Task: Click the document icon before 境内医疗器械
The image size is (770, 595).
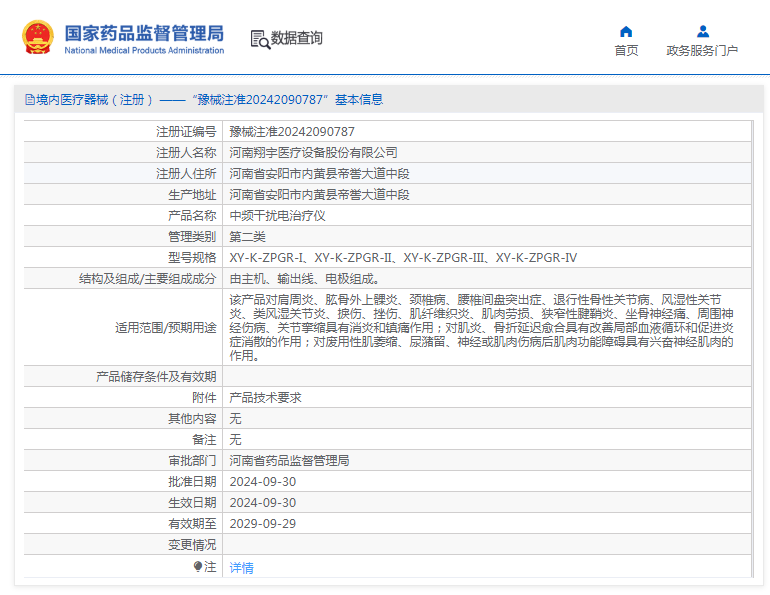Action: point(30,100)
